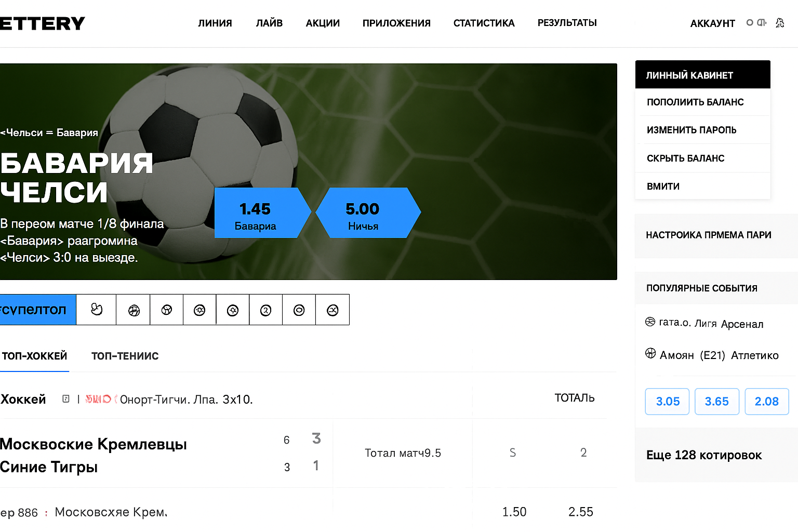Image resolution: width=798 pixels, height=532 pixels.
Task: Switch to the ТОП-ТЕНИИС tab
Action: [125, 356]
